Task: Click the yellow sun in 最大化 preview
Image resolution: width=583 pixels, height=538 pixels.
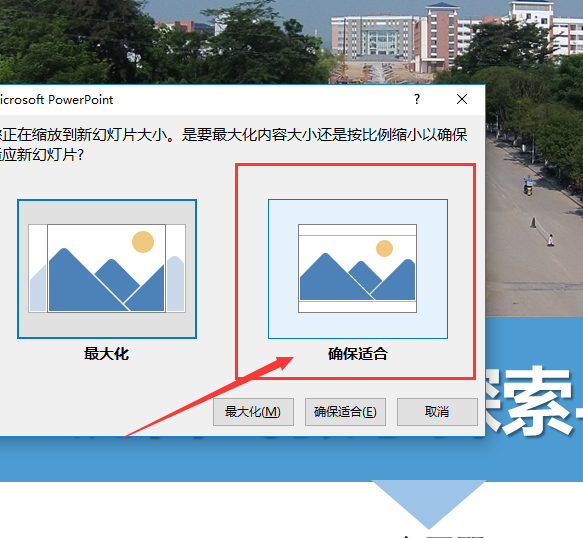Action: coord(143,242)
